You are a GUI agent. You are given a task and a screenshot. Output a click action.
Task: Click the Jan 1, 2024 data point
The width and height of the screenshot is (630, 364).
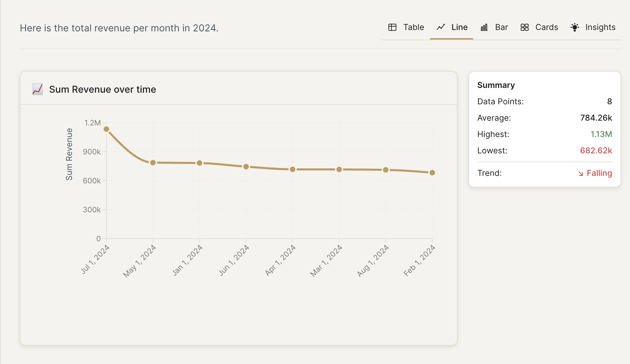tap(199, 163)
